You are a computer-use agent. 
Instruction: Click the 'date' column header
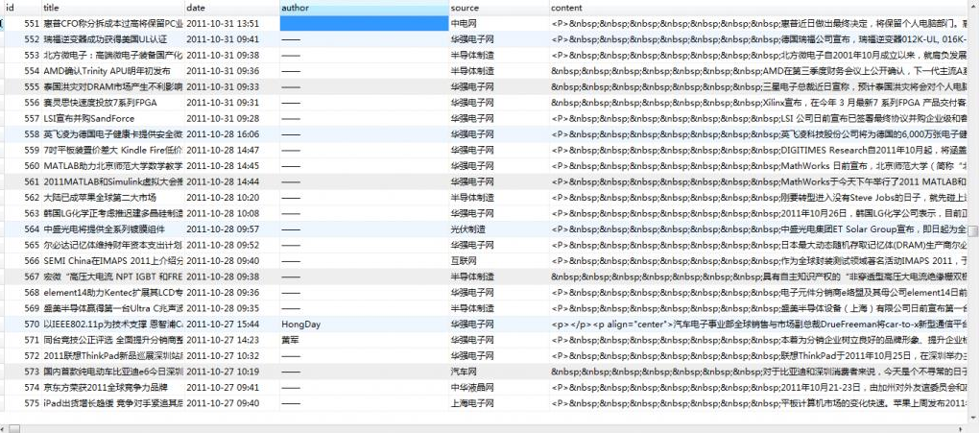[x=230, y=7]
